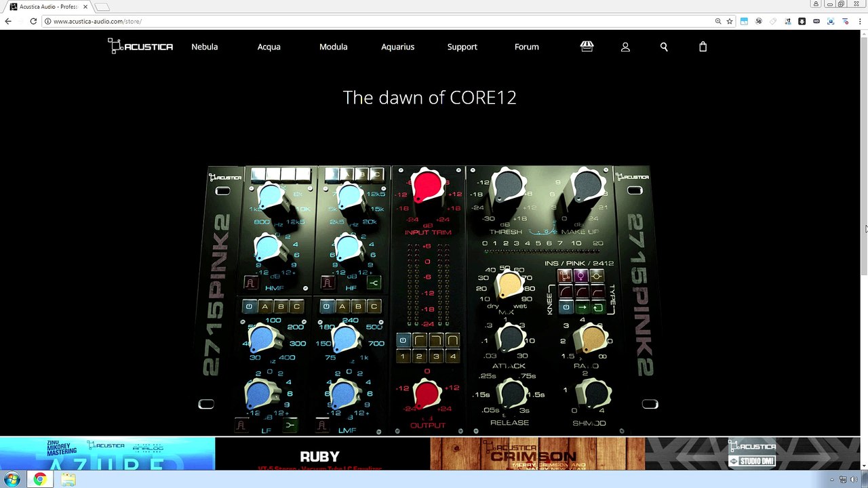
Task: Open the Support page
Action: click(x=462, y=47)
